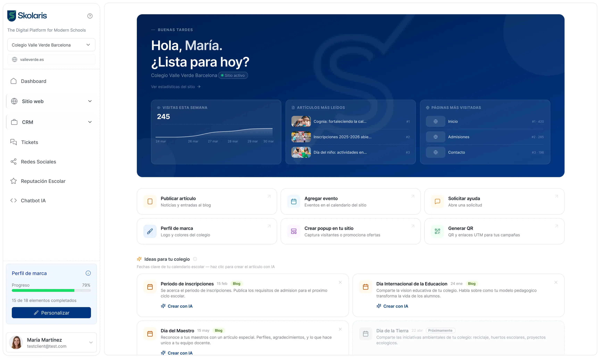600x364 pixels.
Task: Click the Progreso 79% progress bar
Action: coord(51,290)
